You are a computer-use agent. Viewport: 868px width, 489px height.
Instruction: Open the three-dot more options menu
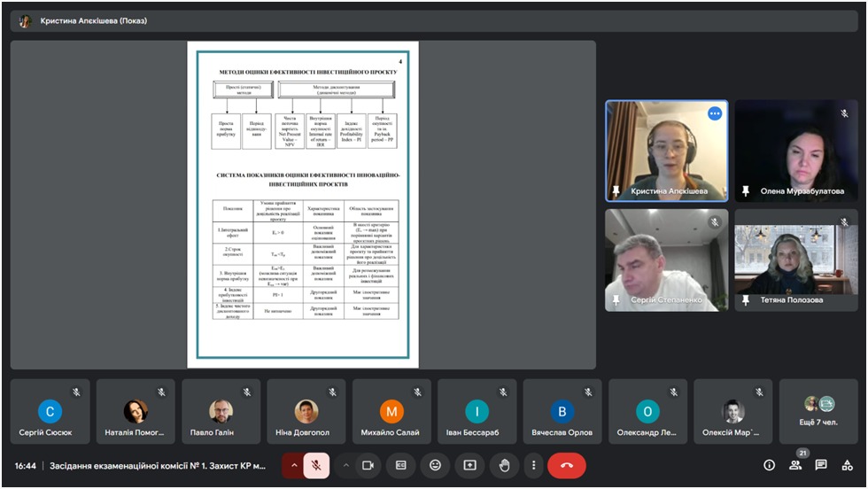[x=533, y=465]
